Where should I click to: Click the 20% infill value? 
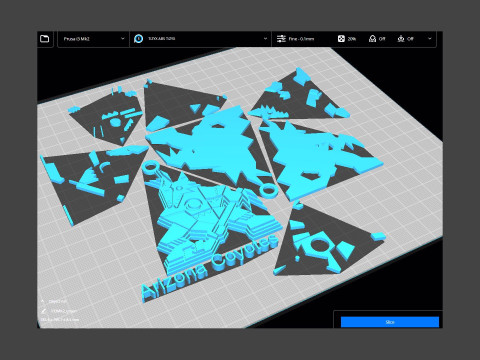[x=352, y=39]
